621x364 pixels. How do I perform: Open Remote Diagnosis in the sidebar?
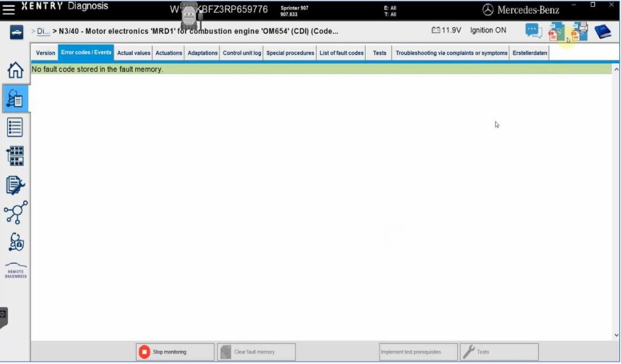pyautogui.click(x=16, y=270)
